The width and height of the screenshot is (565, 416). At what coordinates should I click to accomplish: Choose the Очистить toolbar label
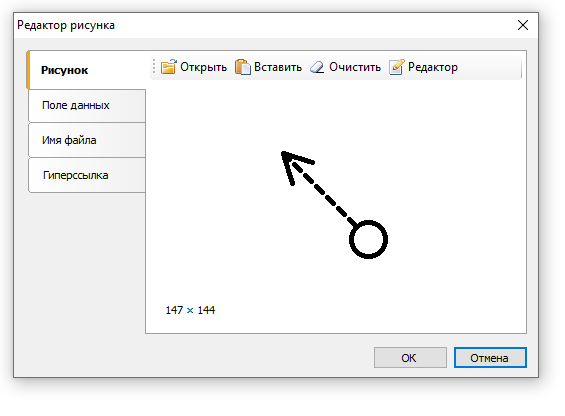pyautogui.click(x=355, y=67)
